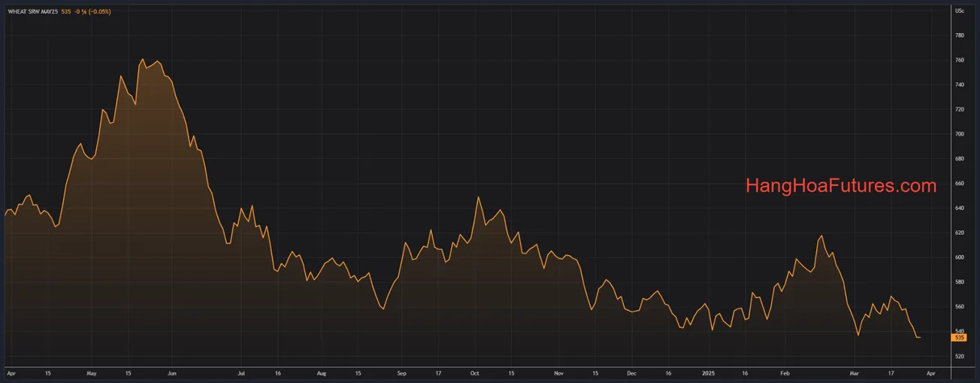980x383 pixels.
Task: Click the Mar date label on axis
Action: pos(854,372)
